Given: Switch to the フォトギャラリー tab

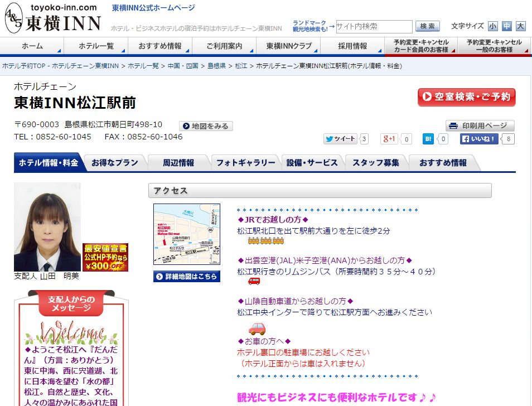Looking at the screenshot, I should pos(245,163).
